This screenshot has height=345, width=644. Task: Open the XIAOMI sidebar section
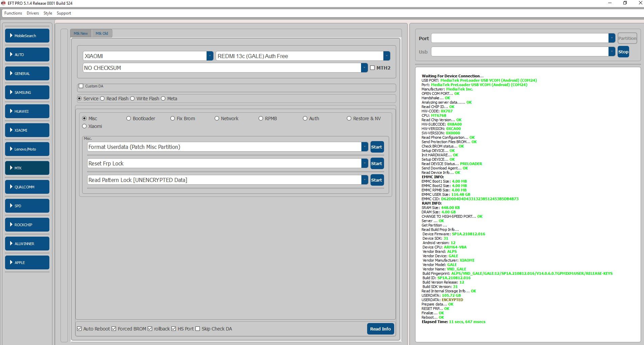[27, 130]
